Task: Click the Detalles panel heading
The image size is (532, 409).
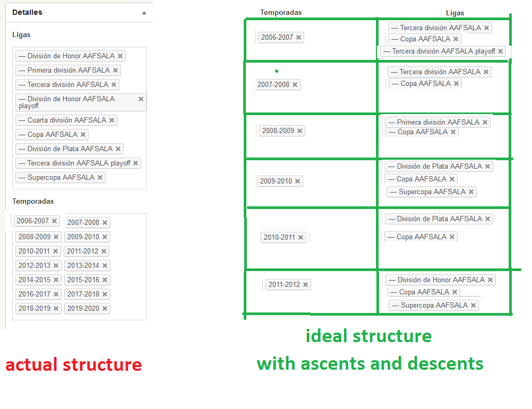Action: [28, 12]
